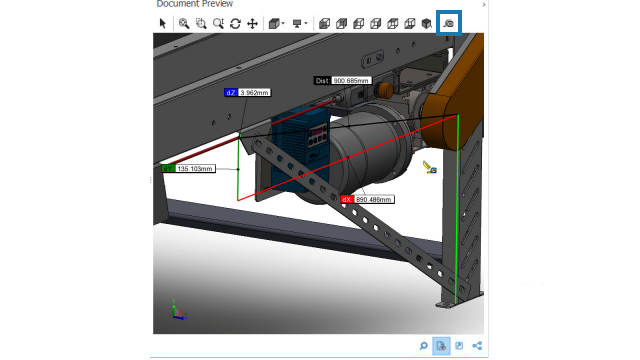The image size is (640, 360).
Task: Switch to the solid isometric cube view
Action: [x=427, y=24]
